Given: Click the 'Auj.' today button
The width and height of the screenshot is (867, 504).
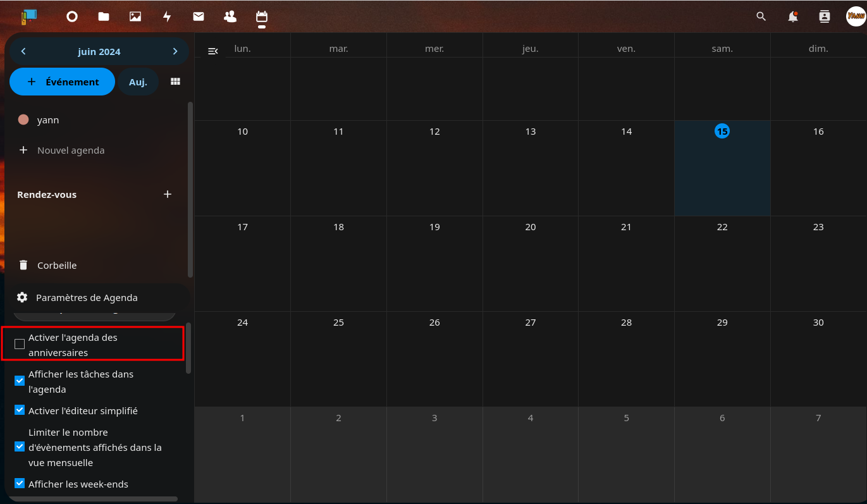Looking at the screenshot, I should click(x=138, y=82).
